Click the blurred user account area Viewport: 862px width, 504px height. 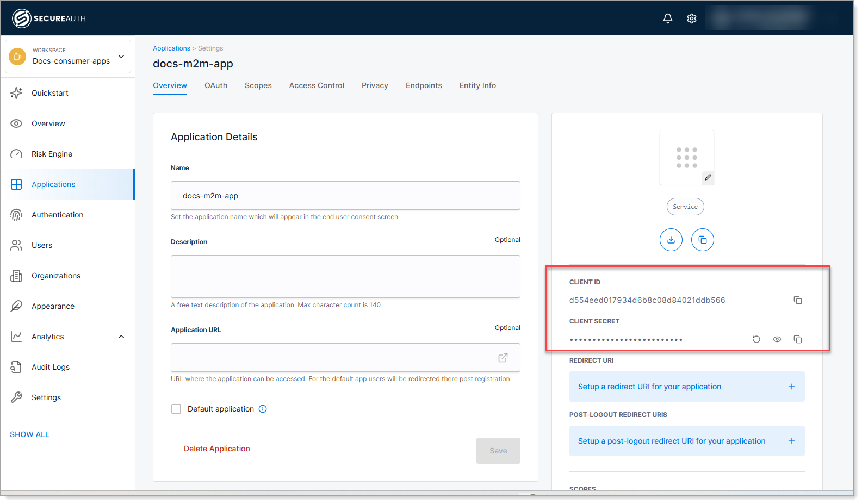(x=761, y=18)
